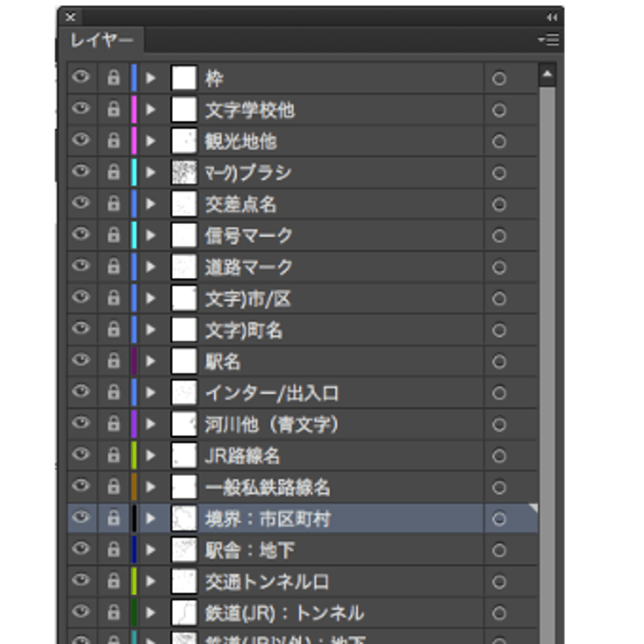The image size is (644, 644).
Task: Unlock the 枠 layer
Action: [113, 77]
